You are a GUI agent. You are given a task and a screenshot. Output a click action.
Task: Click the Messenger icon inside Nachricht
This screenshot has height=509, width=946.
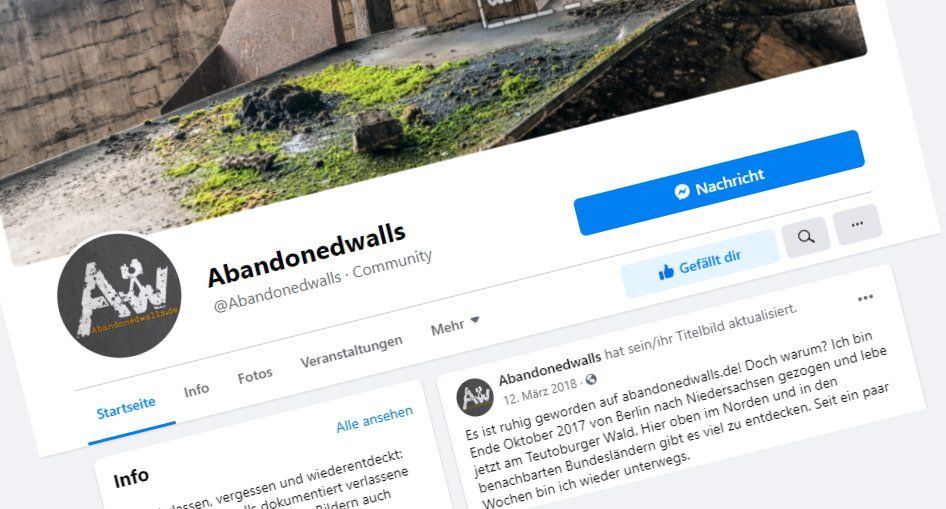(x=682, y=191)
